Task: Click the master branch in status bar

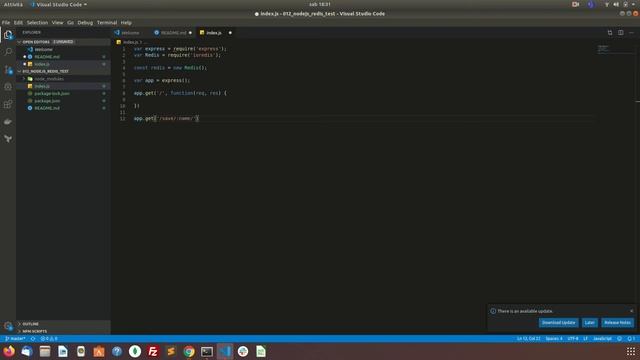Action: (x=16, y=339)
